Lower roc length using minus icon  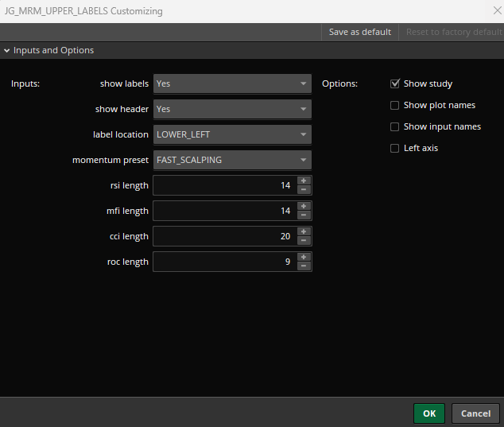pos(303,266)
